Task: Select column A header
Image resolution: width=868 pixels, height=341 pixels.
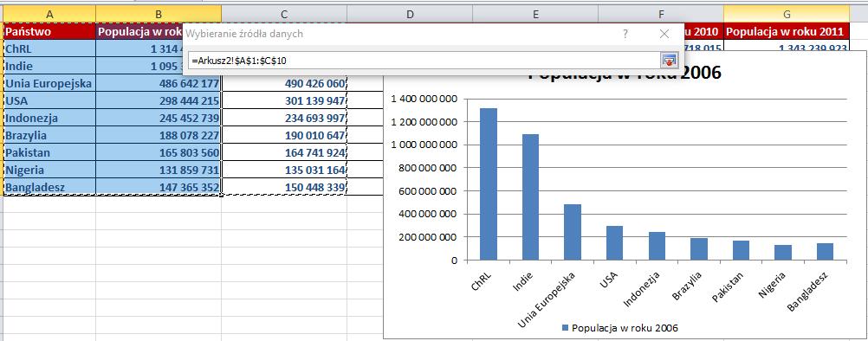Action: pyautogui.click(x=50, y=14)
